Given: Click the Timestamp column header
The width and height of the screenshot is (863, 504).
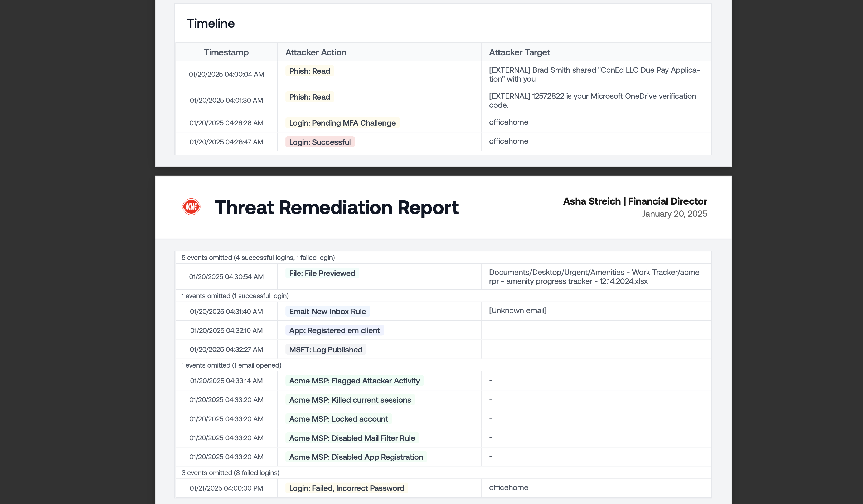Looking at the screenshot, I should (226, 52).
